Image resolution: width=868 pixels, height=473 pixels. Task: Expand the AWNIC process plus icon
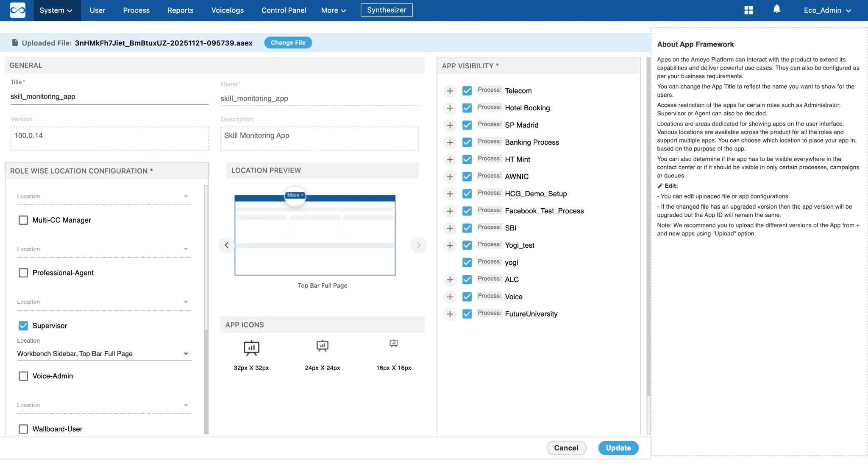450,176
